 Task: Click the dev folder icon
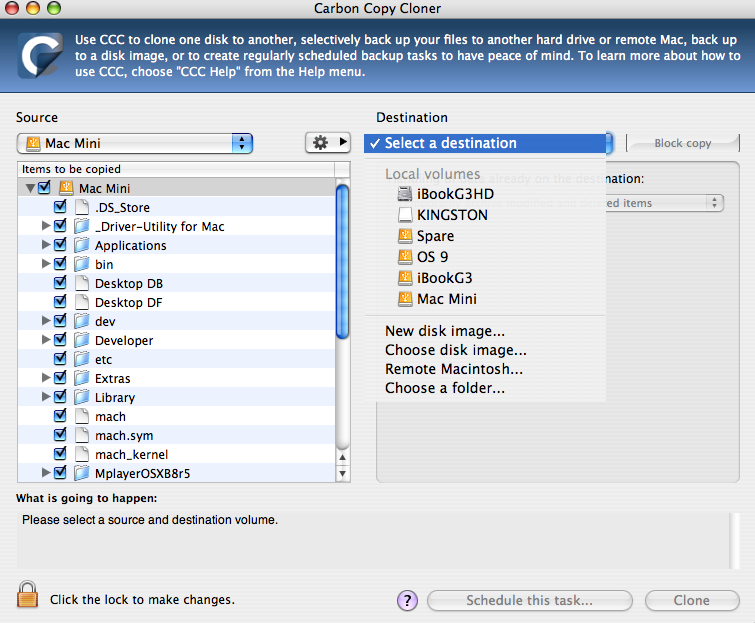(x=82, y=321)
